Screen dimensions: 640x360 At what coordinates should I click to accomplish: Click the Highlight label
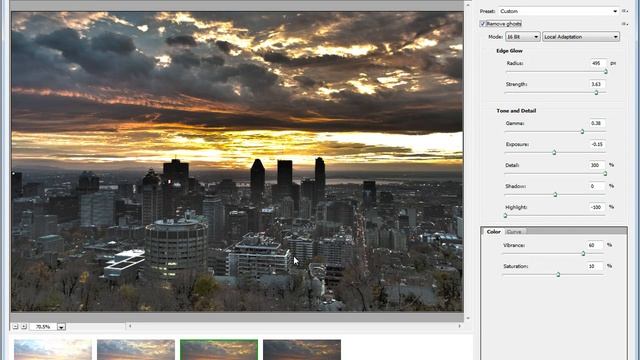click(x=516, y=207)
